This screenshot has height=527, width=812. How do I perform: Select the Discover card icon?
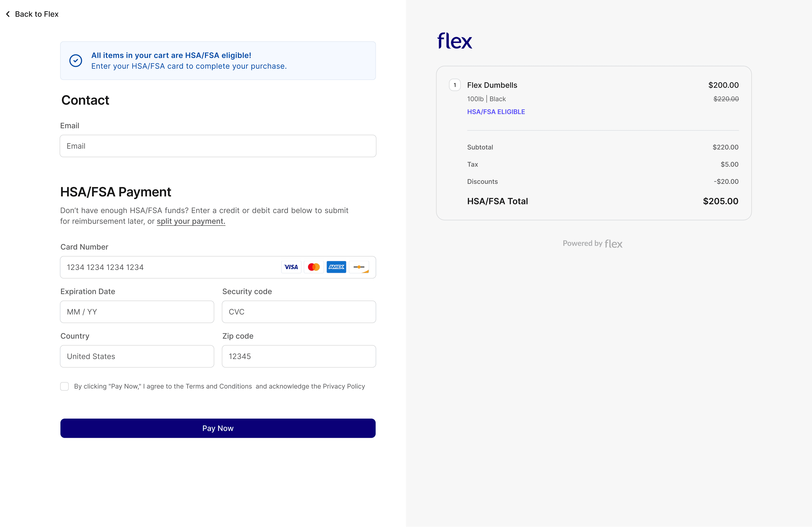(x=359, y=267)
